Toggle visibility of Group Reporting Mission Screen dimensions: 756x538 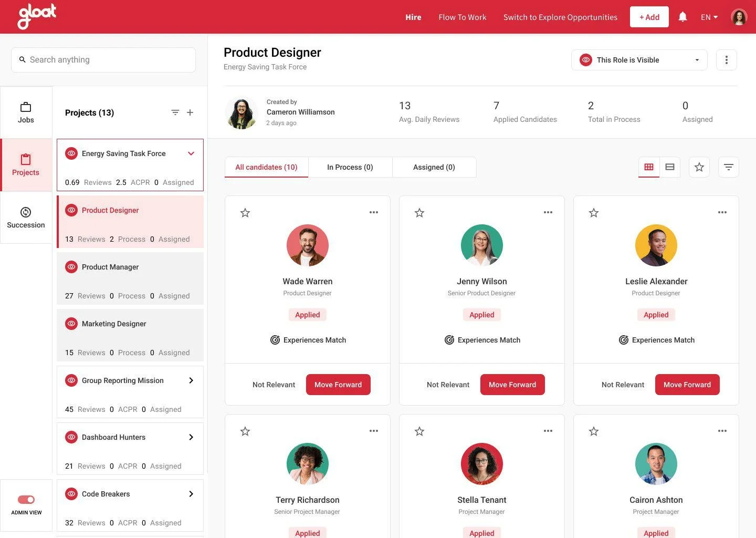(x=71, y=380)
